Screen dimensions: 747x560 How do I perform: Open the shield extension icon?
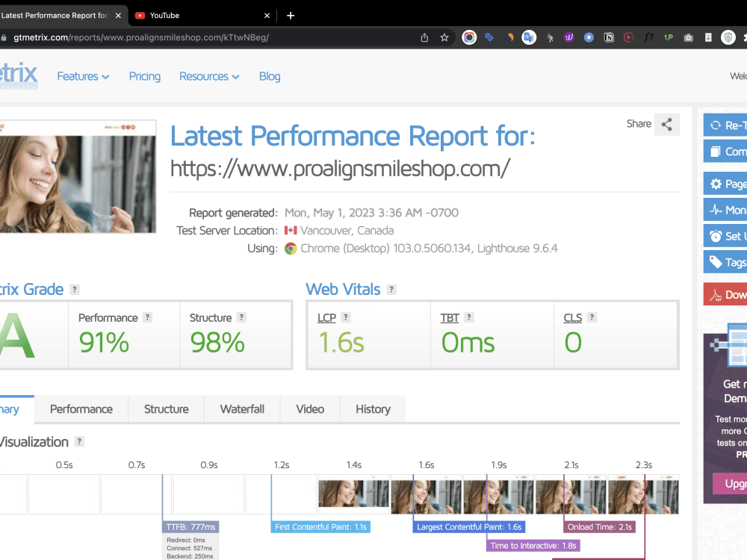728,37
